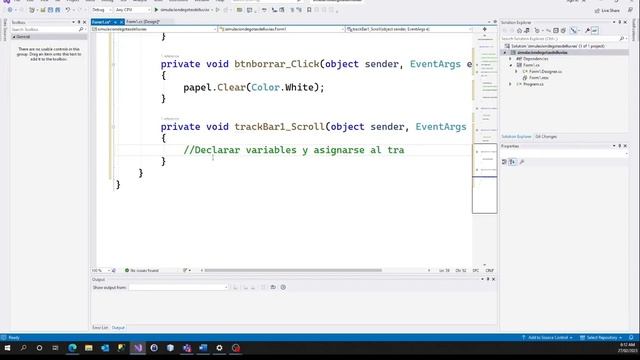Click the clock icon in Output toolbar
Viewport: 640px width, 360px height.
[x=283, y=287]
